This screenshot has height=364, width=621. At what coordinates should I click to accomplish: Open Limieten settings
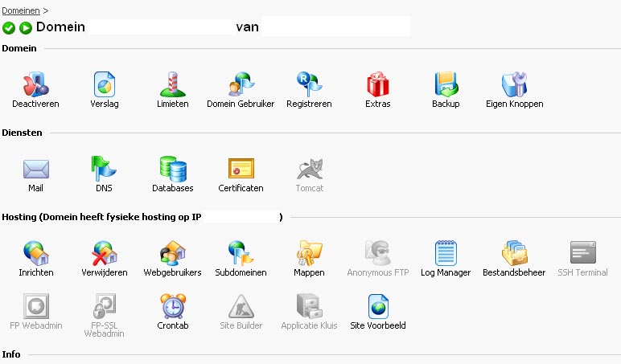(x=173, y=84)
